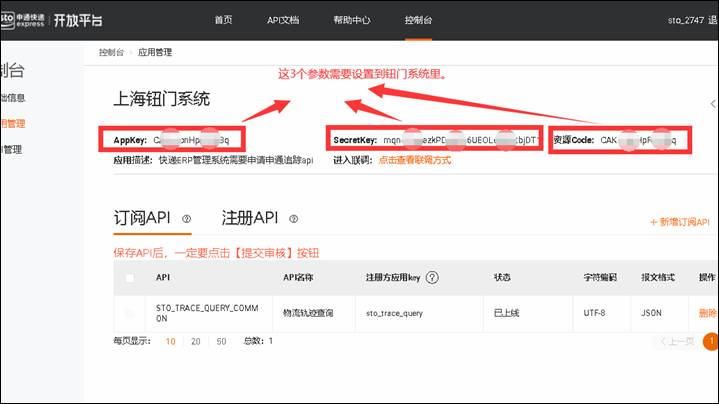The image size is (719, 404).
Task: Click the 物流轨迹查询 cell
Action: (x=308, y=313)
